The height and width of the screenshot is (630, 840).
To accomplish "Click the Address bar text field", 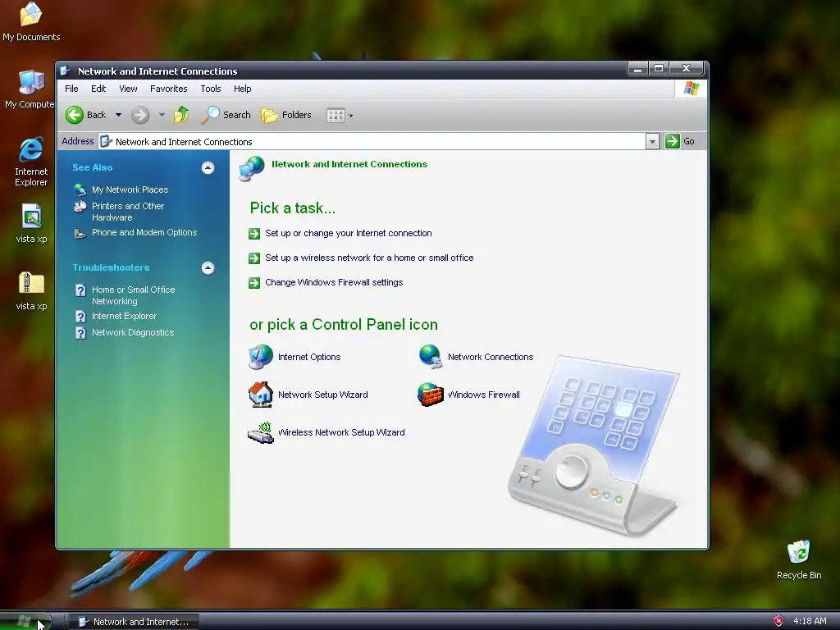I will 372,141.
